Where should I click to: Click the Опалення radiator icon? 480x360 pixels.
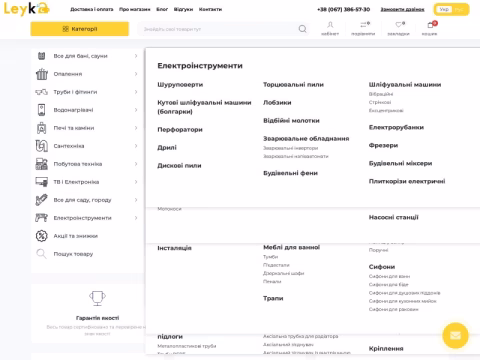42,74
